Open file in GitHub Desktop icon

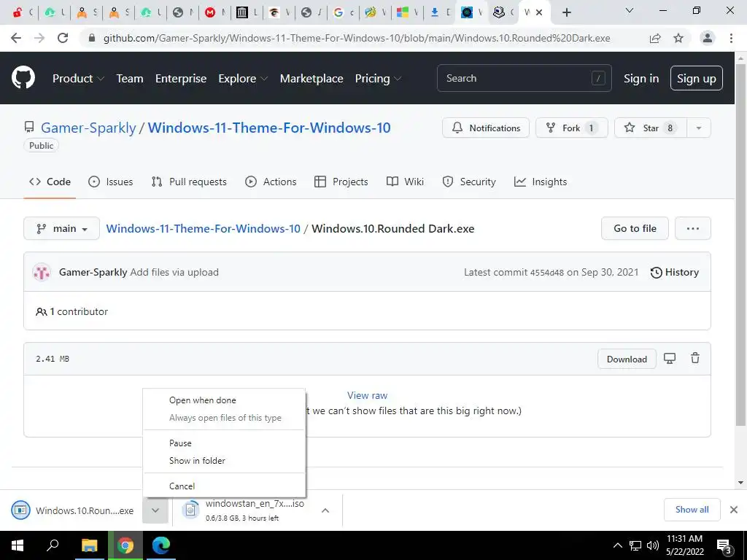click(670, 359)
